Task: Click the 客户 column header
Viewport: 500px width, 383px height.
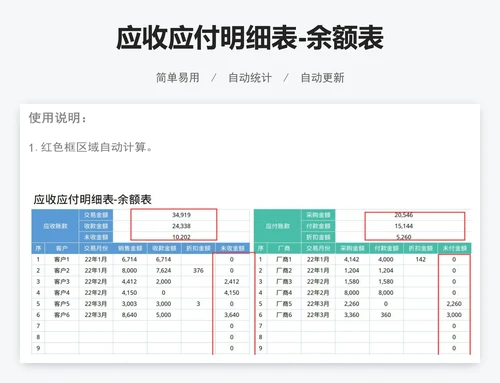Action: tap(62, 248)
